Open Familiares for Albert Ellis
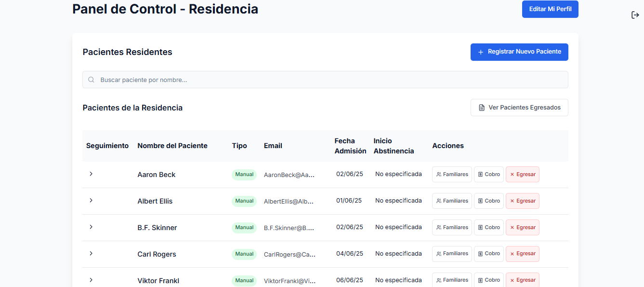Screen dimensions: 644x287 452,201
